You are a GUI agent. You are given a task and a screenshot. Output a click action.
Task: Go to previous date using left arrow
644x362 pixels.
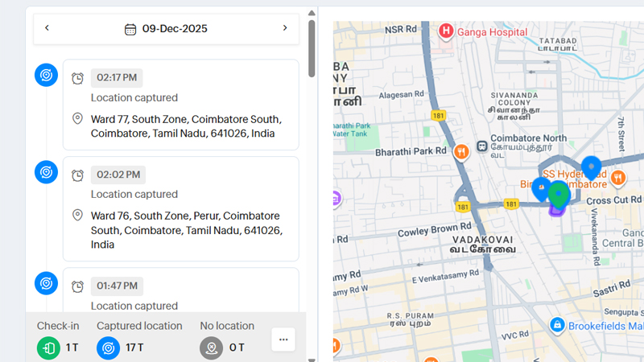click(x=47, y=28)
